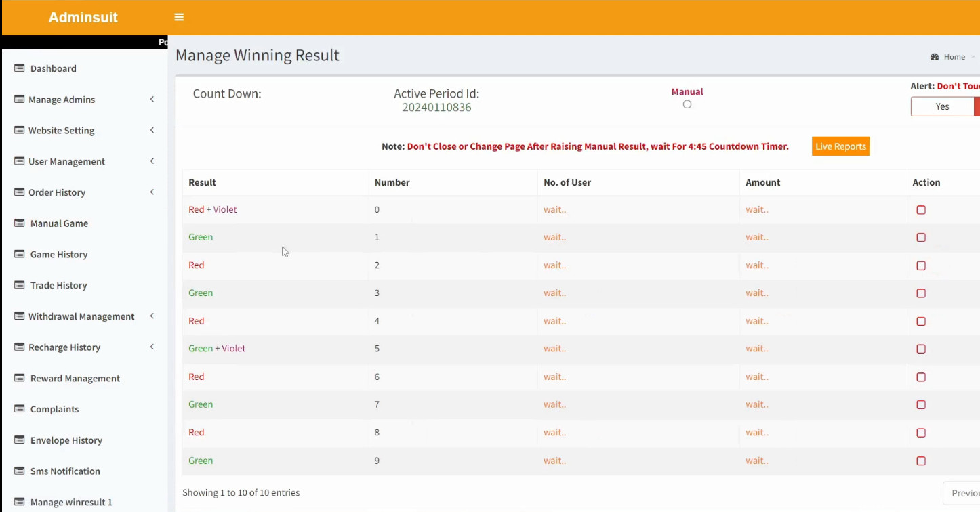Expand the Manage Admins submenu chevron

tap(152, 100)
